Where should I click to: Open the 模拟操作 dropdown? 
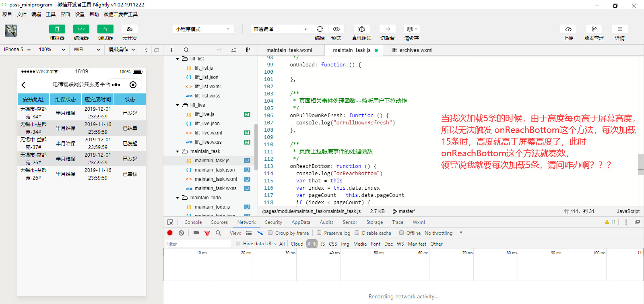(x=122, y=50)
